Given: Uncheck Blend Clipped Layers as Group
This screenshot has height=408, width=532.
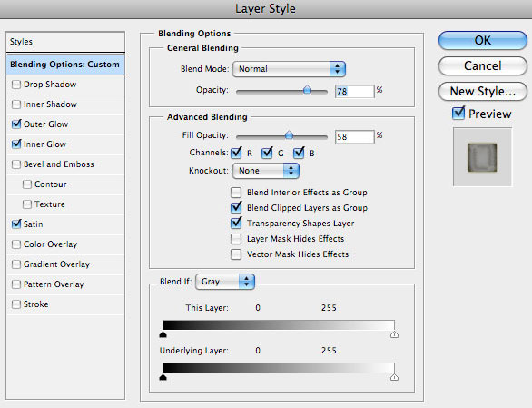Looking at the screenshot, I should 236,207.
